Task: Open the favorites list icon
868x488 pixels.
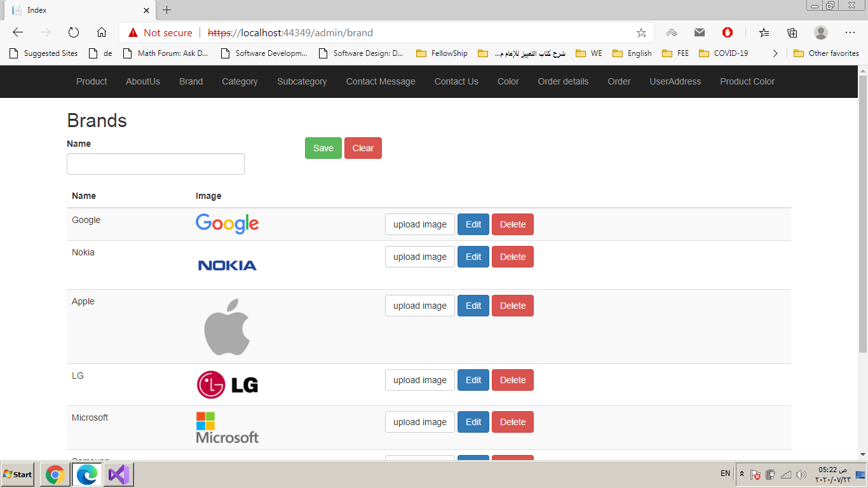Action: pos(764,32)
